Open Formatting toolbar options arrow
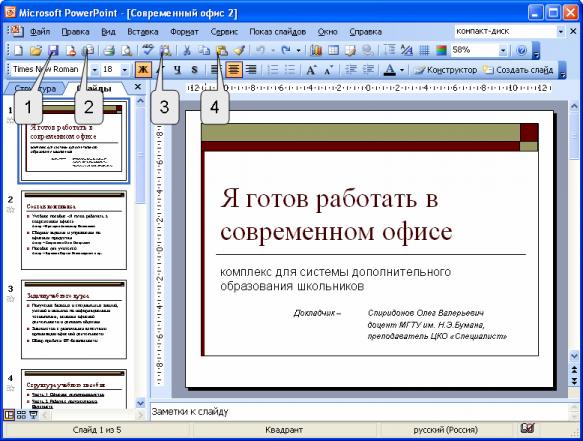Viewport: 583px width, 441px height. click(563, 70)
